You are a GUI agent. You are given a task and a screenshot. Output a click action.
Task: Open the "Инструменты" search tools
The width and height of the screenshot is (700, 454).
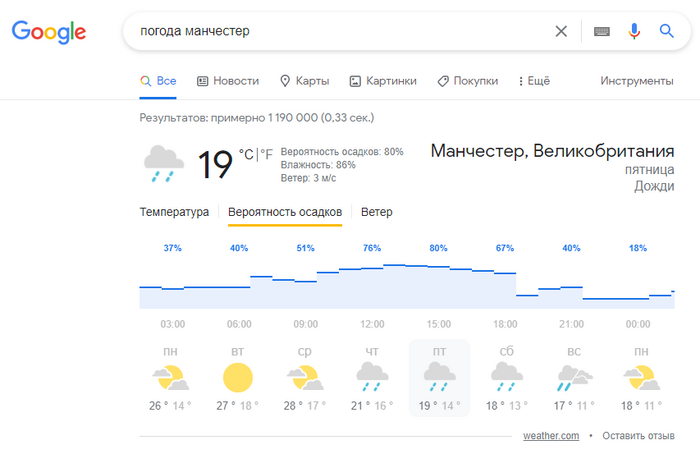click(x=636, y=81)
